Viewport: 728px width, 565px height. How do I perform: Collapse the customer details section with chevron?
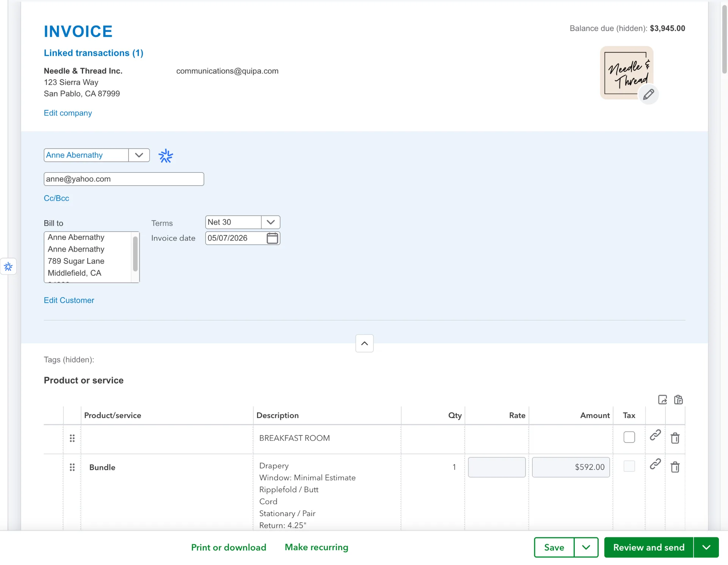point(364,343)
